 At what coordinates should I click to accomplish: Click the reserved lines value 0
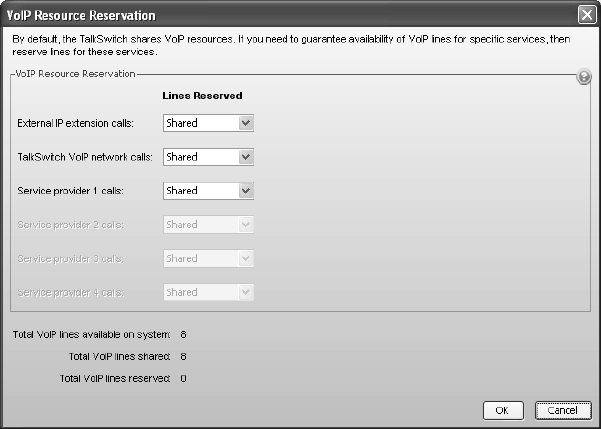(x=183, y=379)
